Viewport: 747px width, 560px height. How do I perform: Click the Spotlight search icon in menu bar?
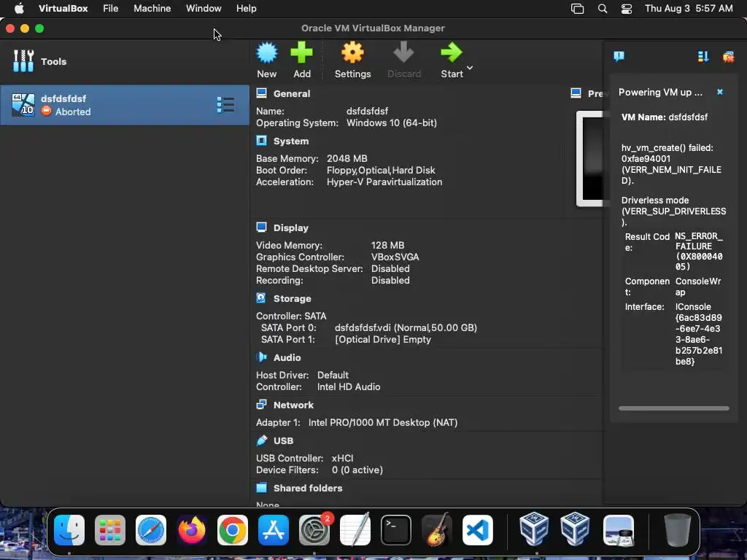603,9
